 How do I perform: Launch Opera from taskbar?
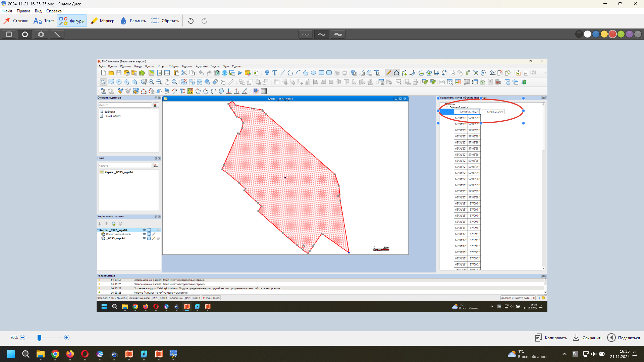pos(85,354)
